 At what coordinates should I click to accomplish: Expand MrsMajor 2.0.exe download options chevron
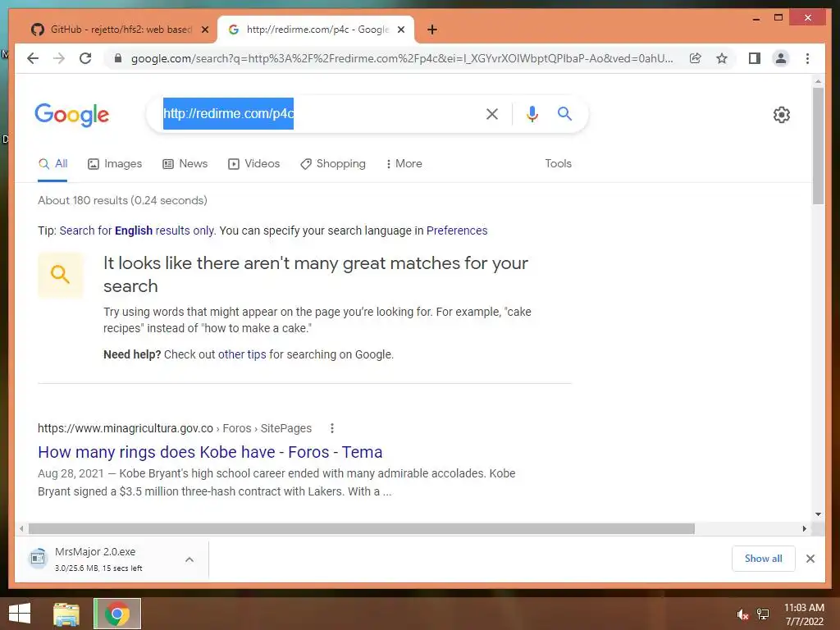pyautogui.click(x=189, y=559)
